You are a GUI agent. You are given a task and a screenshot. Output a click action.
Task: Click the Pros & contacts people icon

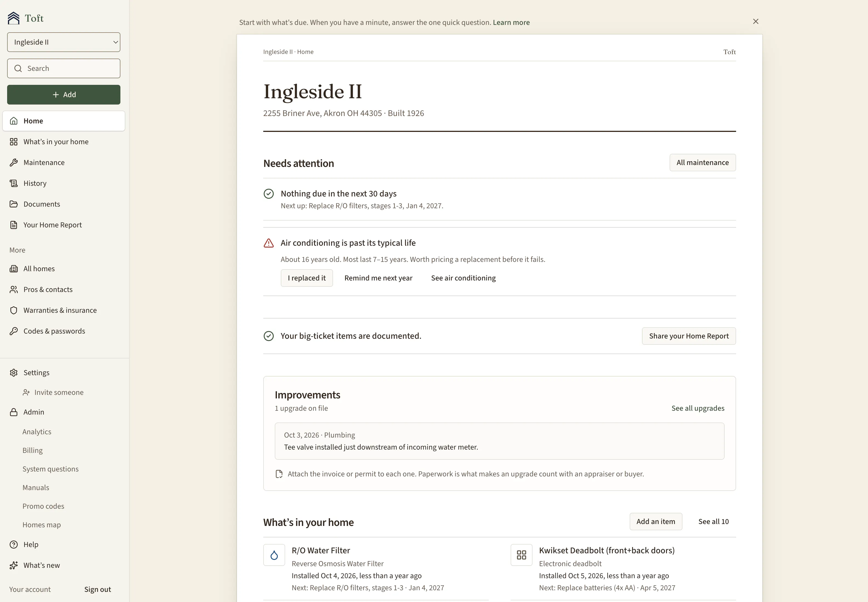click(14, 289)
